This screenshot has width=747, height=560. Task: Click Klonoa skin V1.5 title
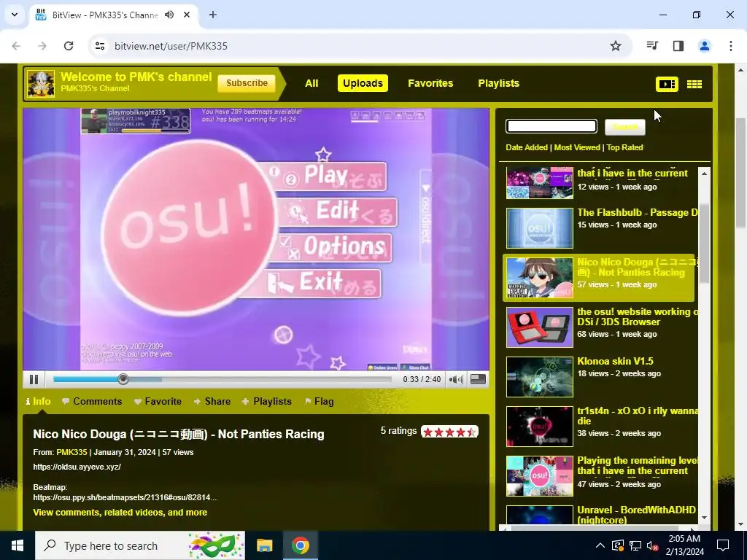click(615, 362)
